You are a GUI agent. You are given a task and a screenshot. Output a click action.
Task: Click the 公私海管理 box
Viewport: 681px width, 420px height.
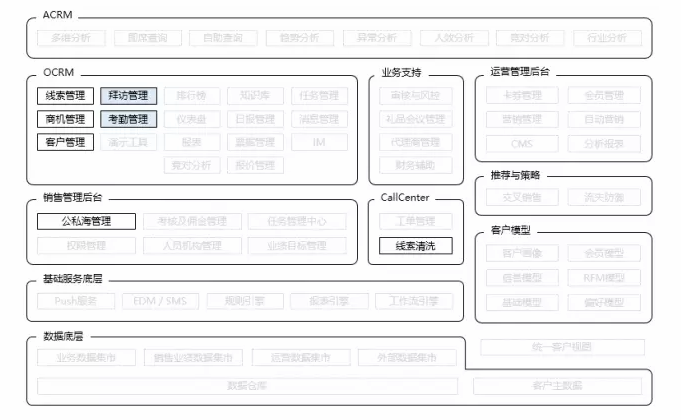pos(86,221)
